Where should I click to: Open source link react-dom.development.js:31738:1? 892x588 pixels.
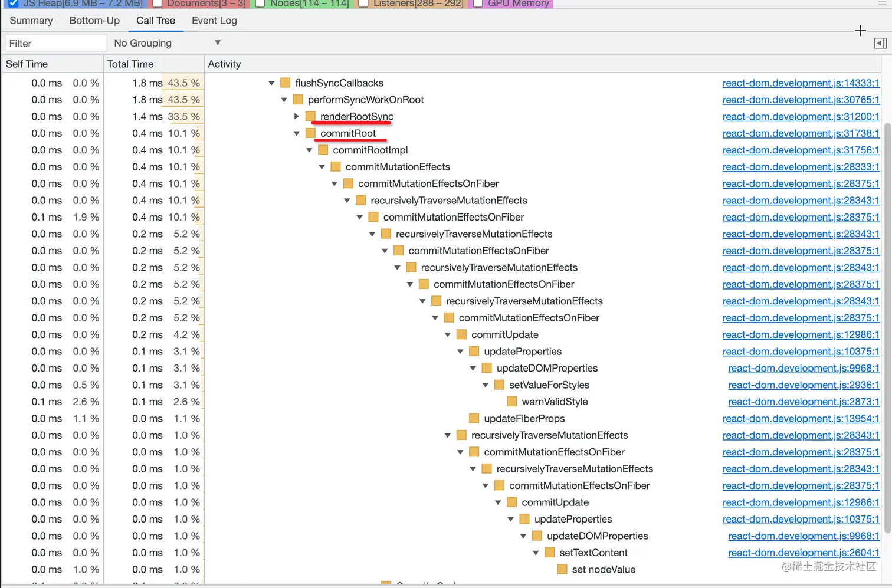point(801,133)
